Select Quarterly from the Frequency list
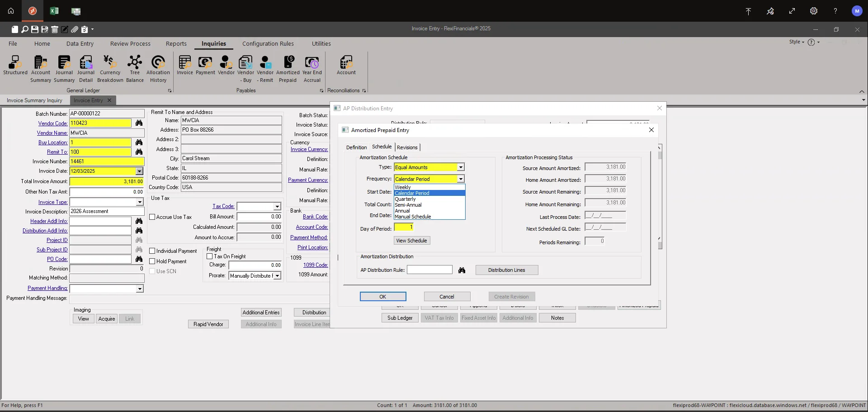Screen dimensions: 868x412 point(405,199)
